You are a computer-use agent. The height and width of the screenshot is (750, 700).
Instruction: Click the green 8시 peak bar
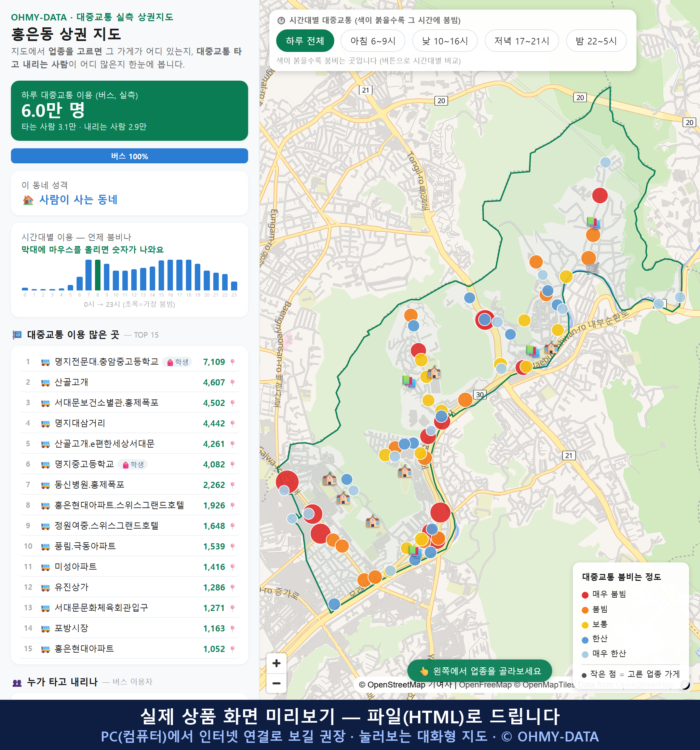[x=98, y=275]
